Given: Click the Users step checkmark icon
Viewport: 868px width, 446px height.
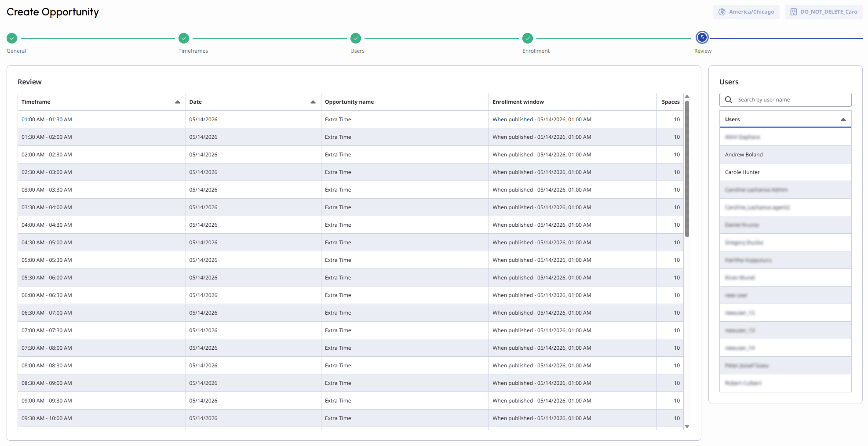Looking at the screenshot, I should tap(356, 38).
